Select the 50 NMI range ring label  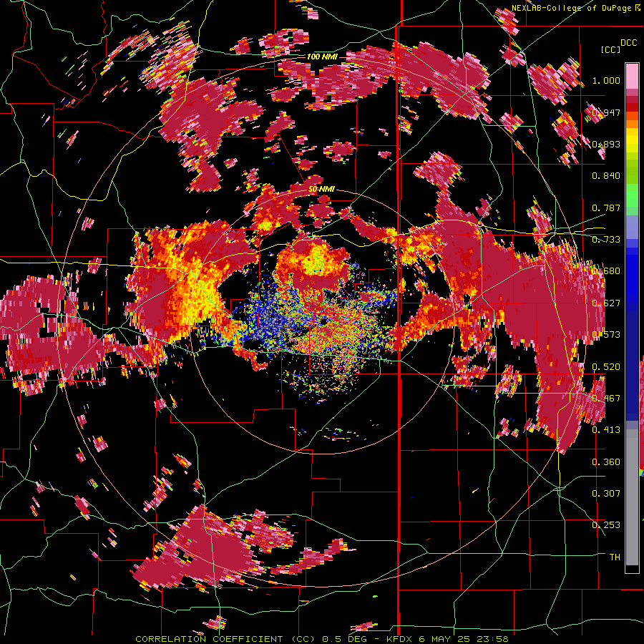321,190
